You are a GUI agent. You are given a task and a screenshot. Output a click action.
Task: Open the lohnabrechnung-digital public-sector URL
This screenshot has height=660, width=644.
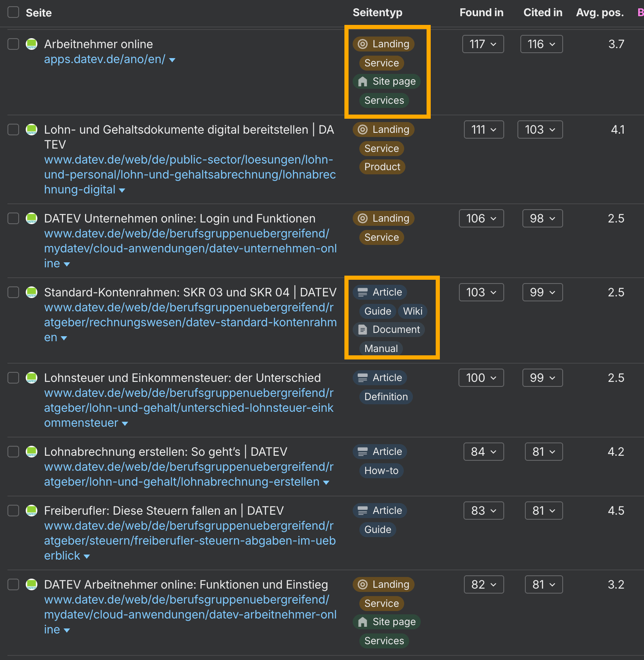(x=190, y=175)
